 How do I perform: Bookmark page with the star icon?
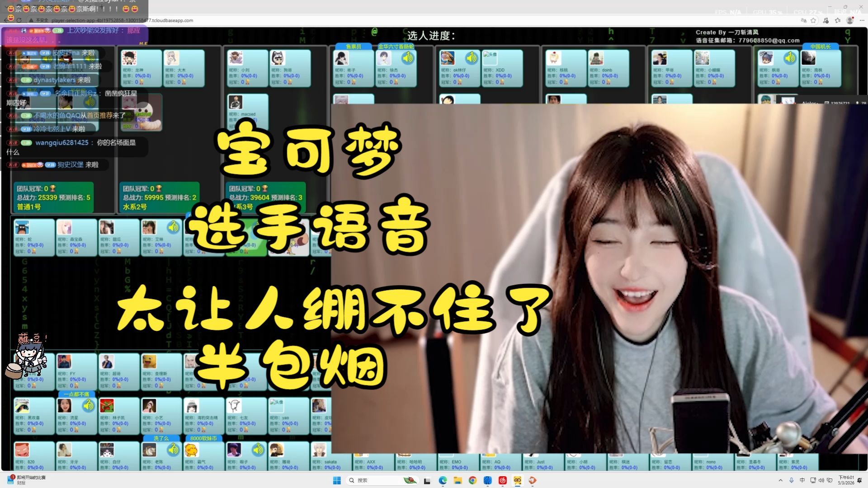(x=813, y=20)
